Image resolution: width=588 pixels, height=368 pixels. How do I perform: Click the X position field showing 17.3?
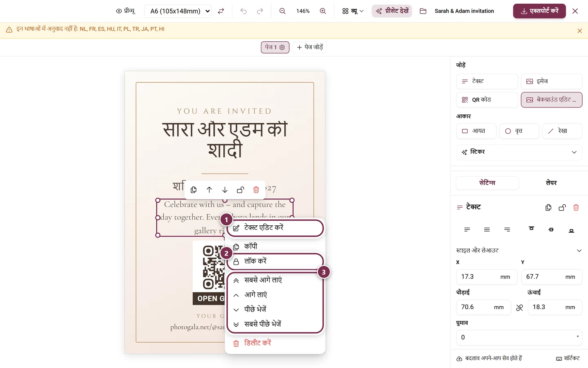point(487,277)
